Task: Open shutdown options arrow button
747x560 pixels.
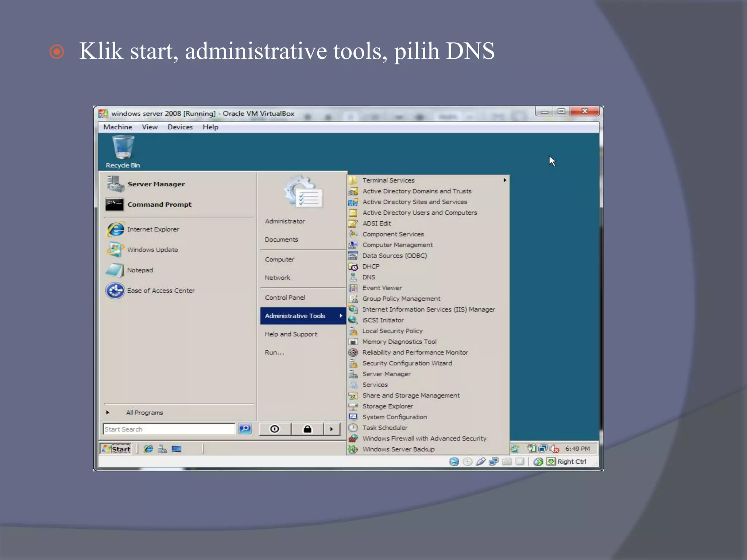Action: point(332,429)
